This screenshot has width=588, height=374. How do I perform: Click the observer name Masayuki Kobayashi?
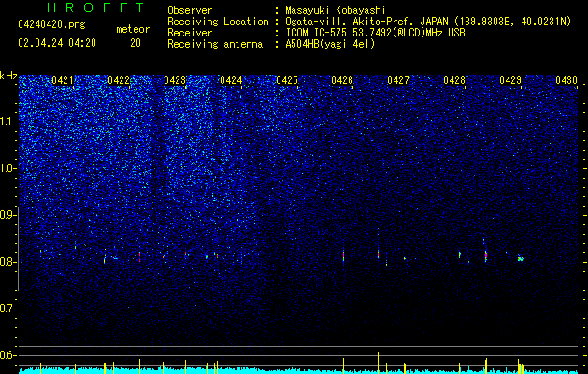336,10
